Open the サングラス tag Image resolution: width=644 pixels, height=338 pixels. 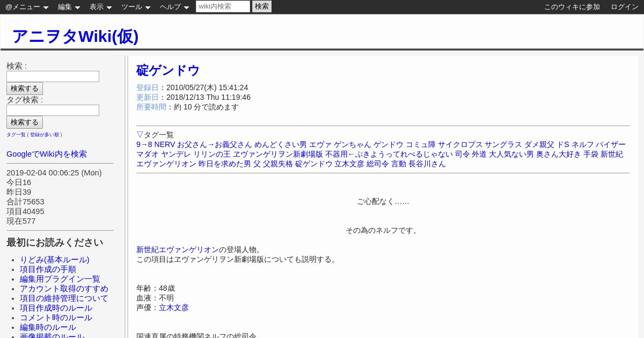[x=503, y=144]
